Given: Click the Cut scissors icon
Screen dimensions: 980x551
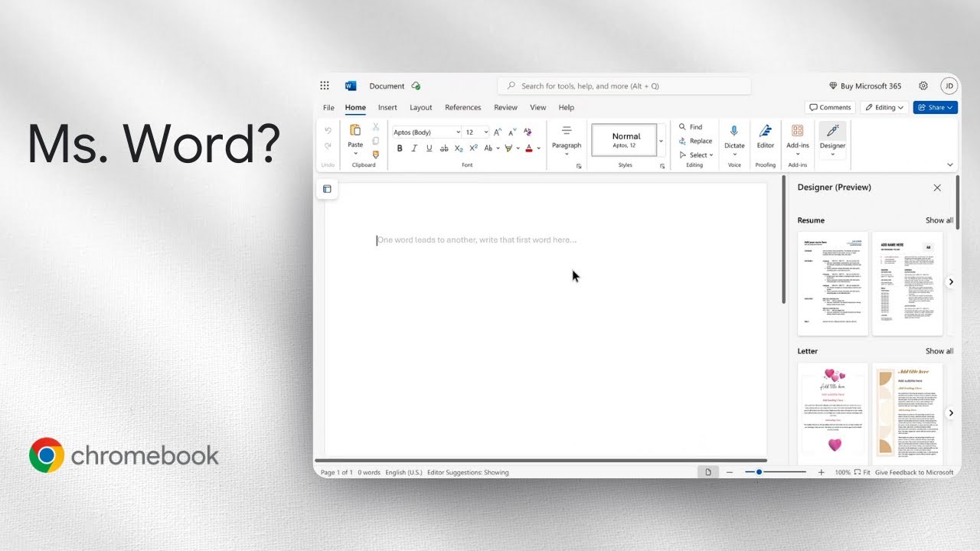Looking at the screenshot, I should 376,127.
